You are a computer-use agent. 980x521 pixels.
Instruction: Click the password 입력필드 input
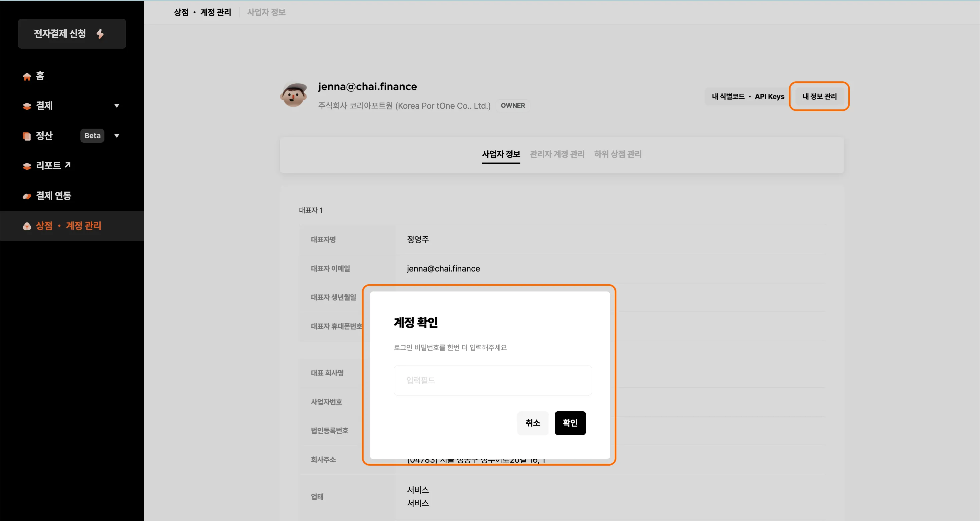[x=493, y=380]
